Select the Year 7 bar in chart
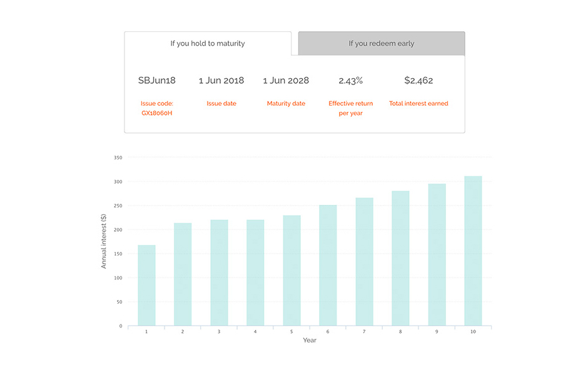The image size is (588, 375). tap(364, 261)
